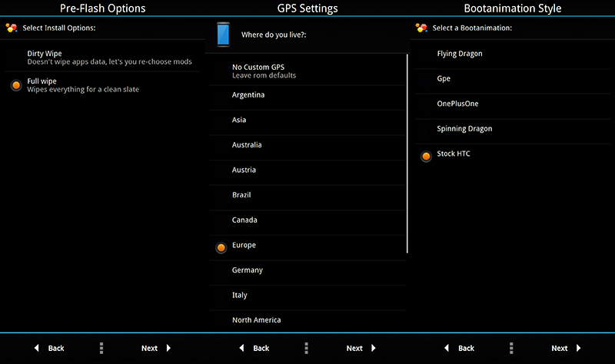Click the colorful icon beside Select a Bootanimation
Viewport: 615px width, 364px height.
click(421, 28)
